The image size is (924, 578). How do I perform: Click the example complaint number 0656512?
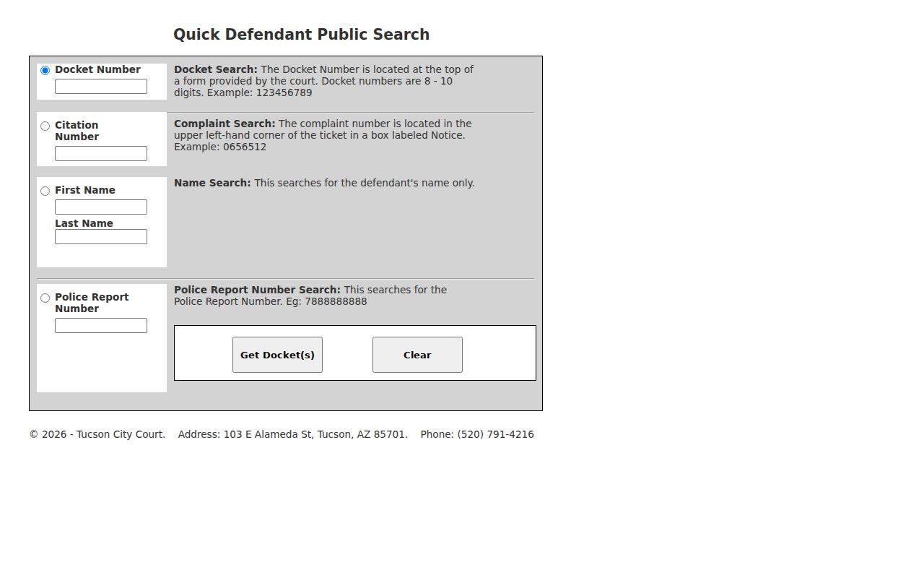point(245,147)
